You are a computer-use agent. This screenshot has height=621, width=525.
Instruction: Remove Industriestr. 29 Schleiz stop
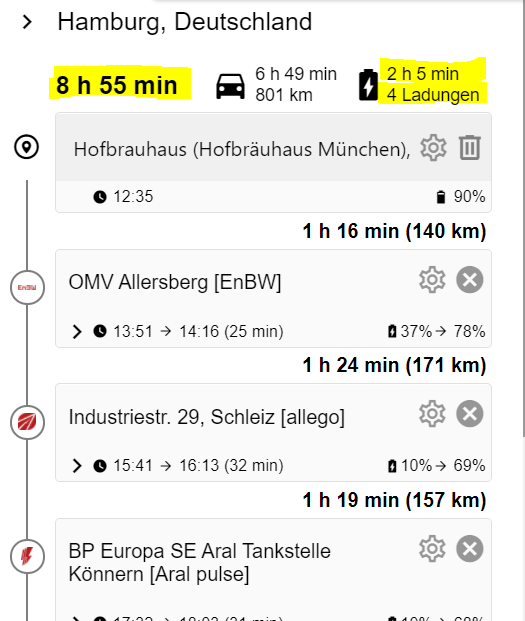(x=470, y=413)
